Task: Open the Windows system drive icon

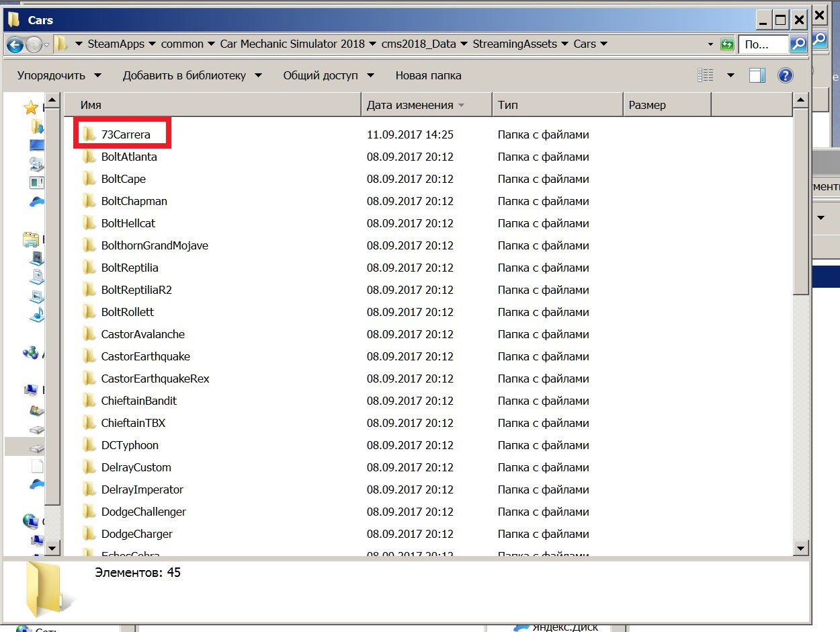Action: [37, 409]
